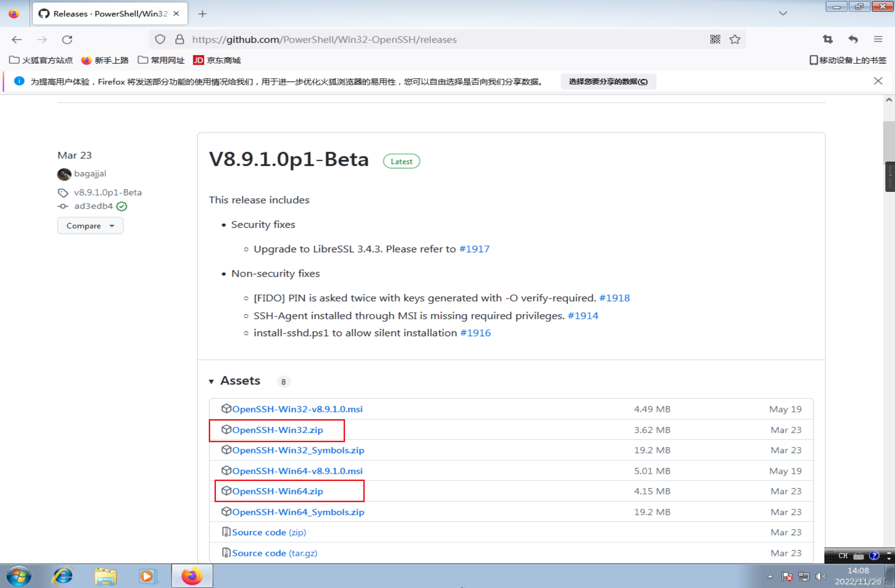Click the data sharing choice button in notification
Screen dimensions: 895x588
pos(608,82)
